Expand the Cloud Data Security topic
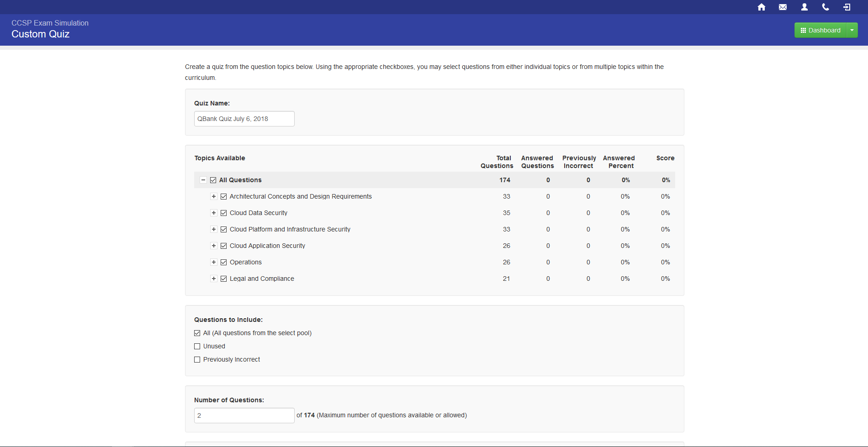Screen dimensions: 868x447 click(213, 213)
